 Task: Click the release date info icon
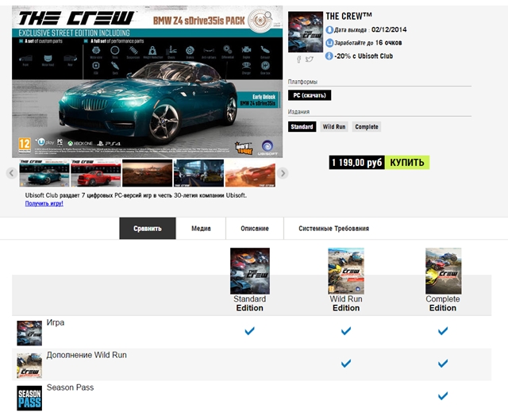(329, 30)
